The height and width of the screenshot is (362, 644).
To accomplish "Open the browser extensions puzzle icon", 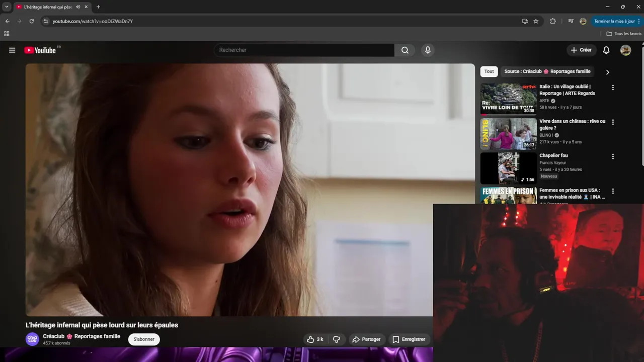I will click(x=553, y=21).
